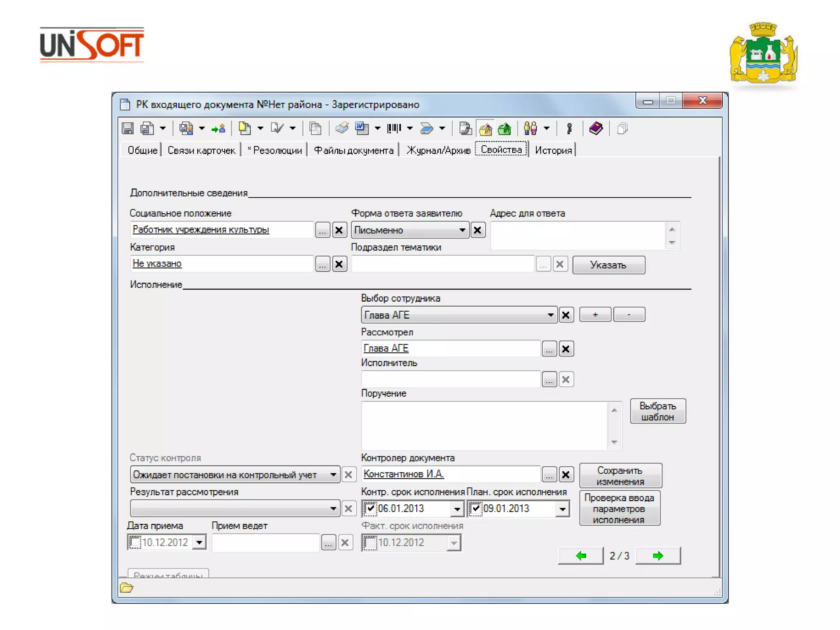Open the purple book reference icon
840x630 pixels.
(x=596, y=129)
